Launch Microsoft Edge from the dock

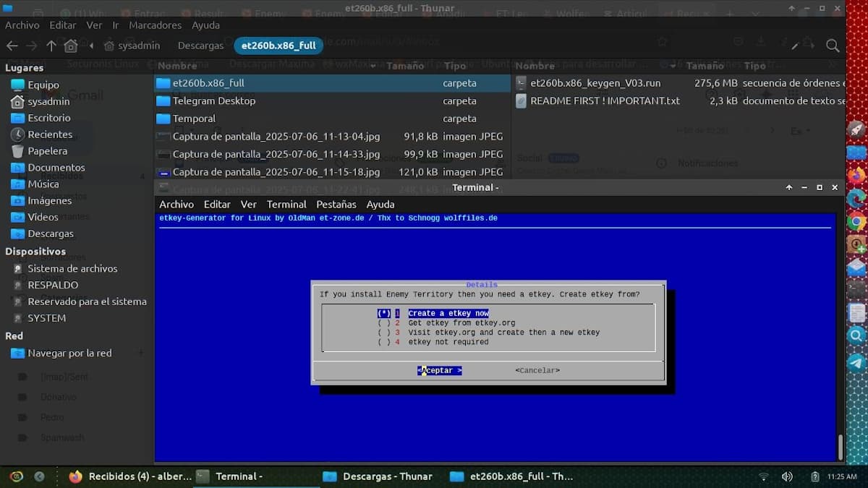856,199
